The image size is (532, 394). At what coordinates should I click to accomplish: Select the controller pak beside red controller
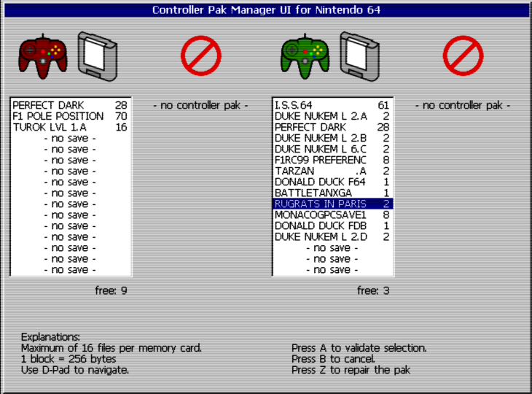(98, 57)
